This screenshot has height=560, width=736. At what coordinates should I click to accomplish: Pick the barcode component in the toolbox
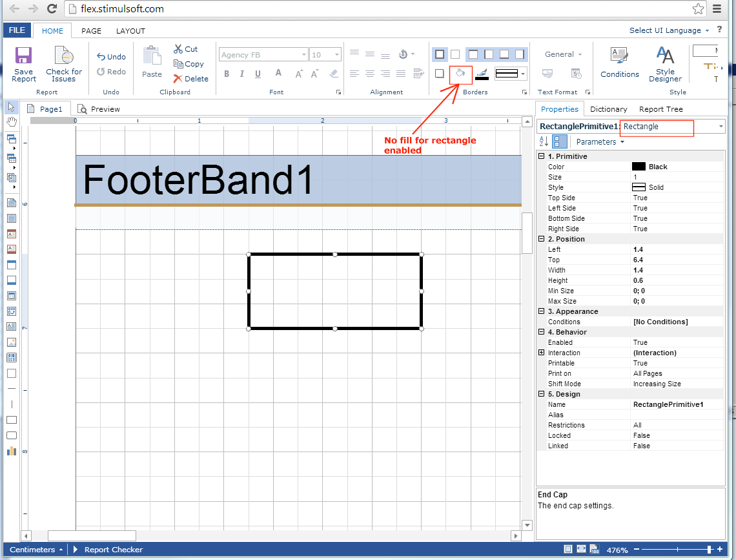pos(12,358)
